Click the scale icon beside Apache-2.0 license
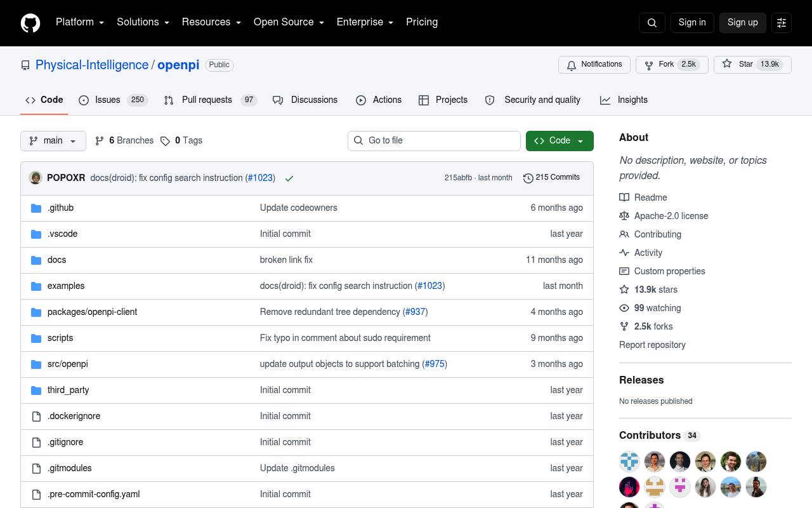812x508 pixels. tap(624, 216)
